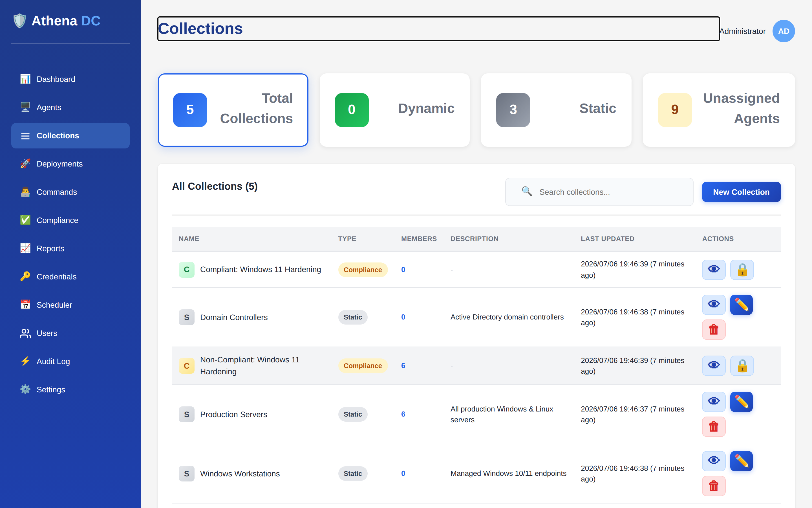This screenshot has height=508, width=812.
Task: Delete the Windows Workstations collection
Action: coord(714,486)
